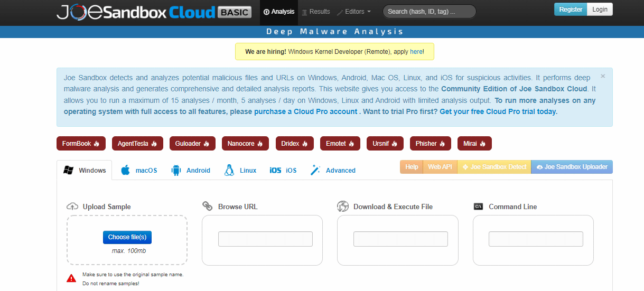
Task: Switch to the macOS tab
Action: pos(139,171)
